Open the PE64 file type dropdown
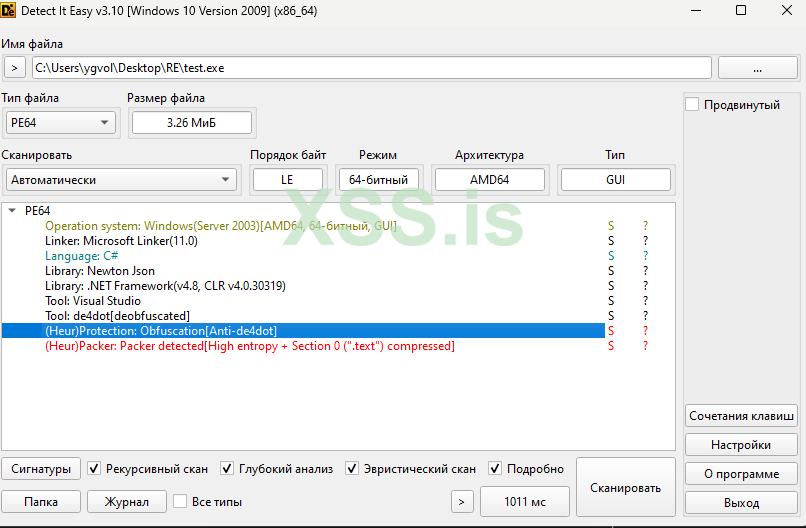Image resolution: width=806 pixels, height=528 pixels. pos(61,123)
